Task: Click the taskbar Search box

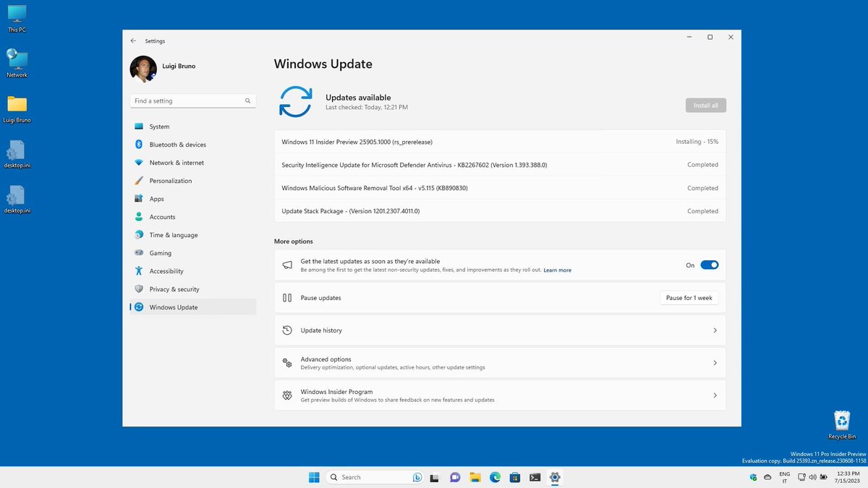Action: [375, 477]
